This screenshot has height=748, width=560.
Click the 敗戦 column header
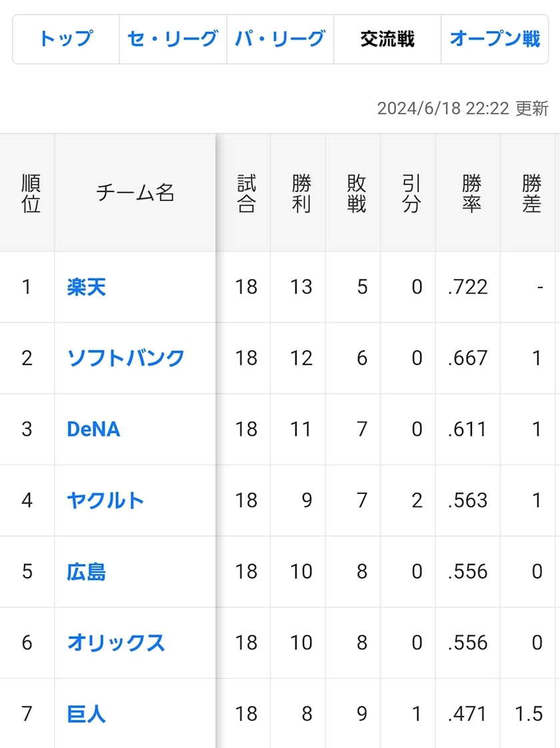(x=357, y=194)
